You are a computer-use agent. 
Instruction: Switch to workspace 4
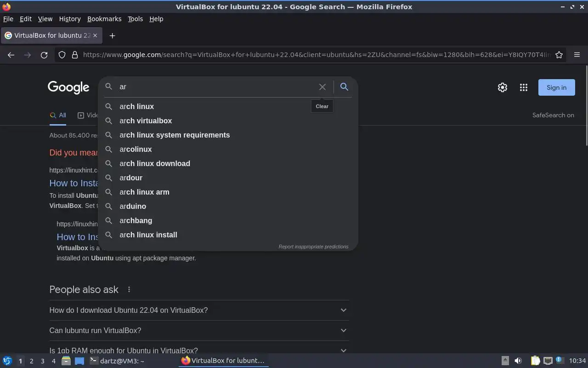coord(53,361)
